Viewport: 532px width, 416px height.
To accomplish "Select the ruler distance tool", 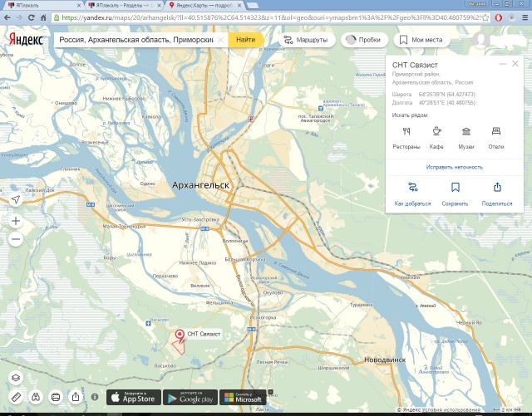I will click(x=16, y=397).
